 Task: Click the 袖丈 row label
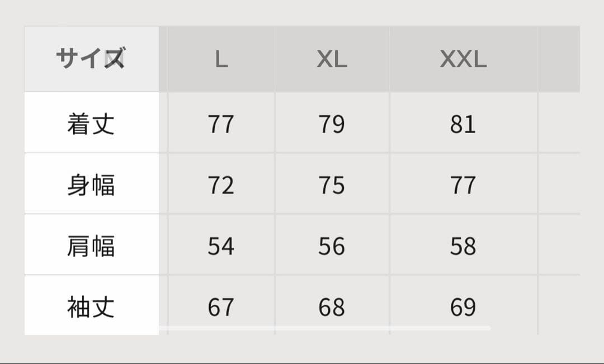click(91, 307)
